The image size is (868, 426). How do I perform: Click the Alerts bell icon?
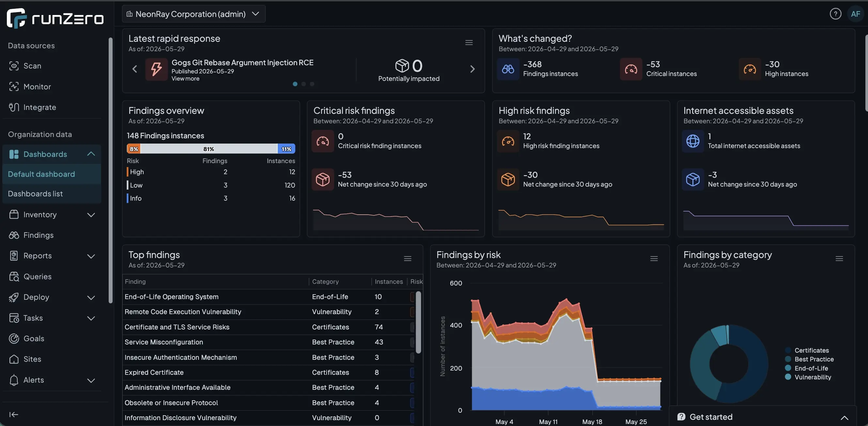tap(14, 380)
